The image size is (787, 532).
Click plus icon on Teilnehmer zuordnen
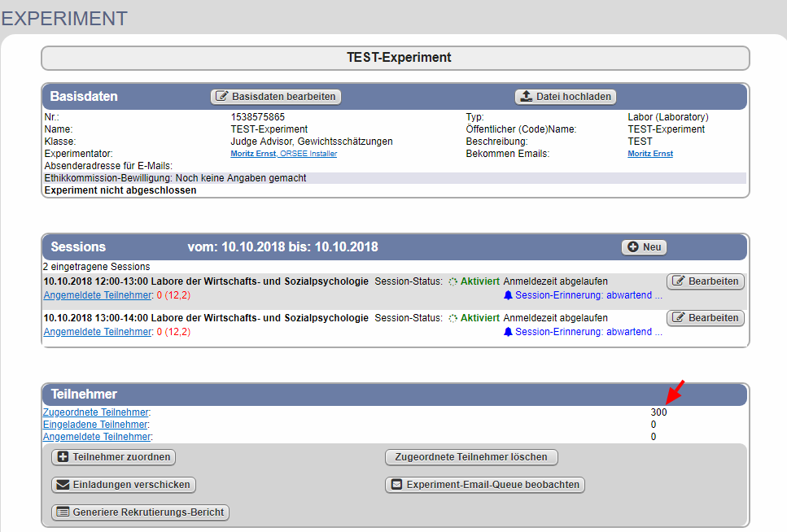(x=63, y=456)
